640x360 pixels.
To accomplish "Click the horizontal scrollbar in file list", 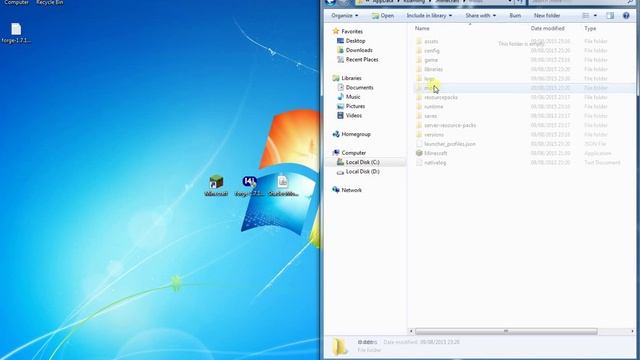I will click(x=506, y=331).
